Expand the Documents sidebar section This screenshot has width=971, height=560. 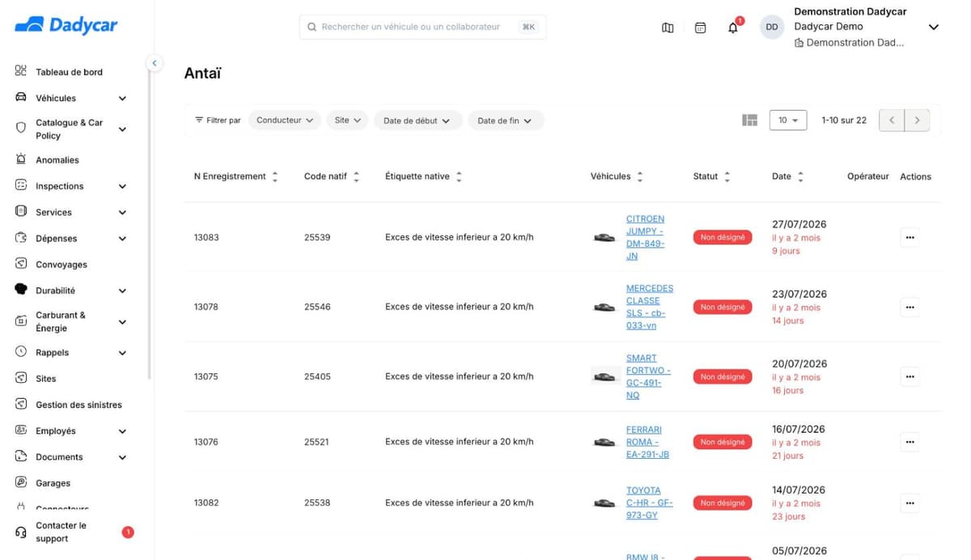click(122, 457)
